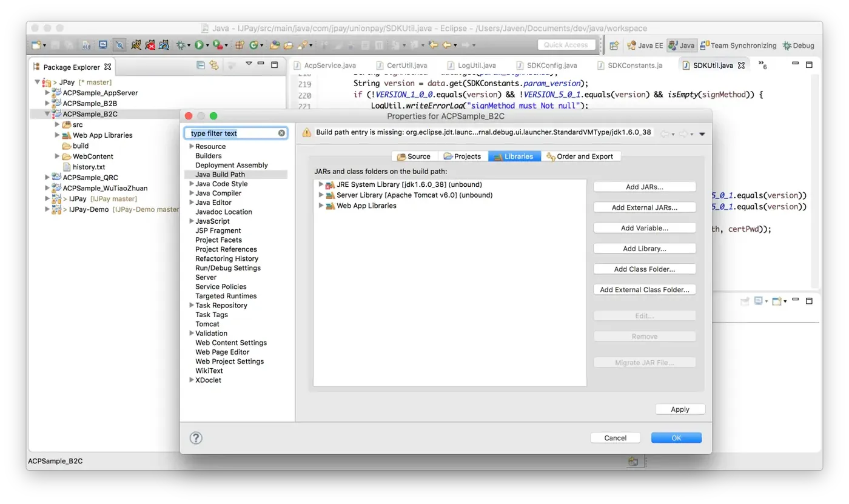Open the Team Synchronizing perspective
The image size is (849, 504).
click(x=739, y=45)
